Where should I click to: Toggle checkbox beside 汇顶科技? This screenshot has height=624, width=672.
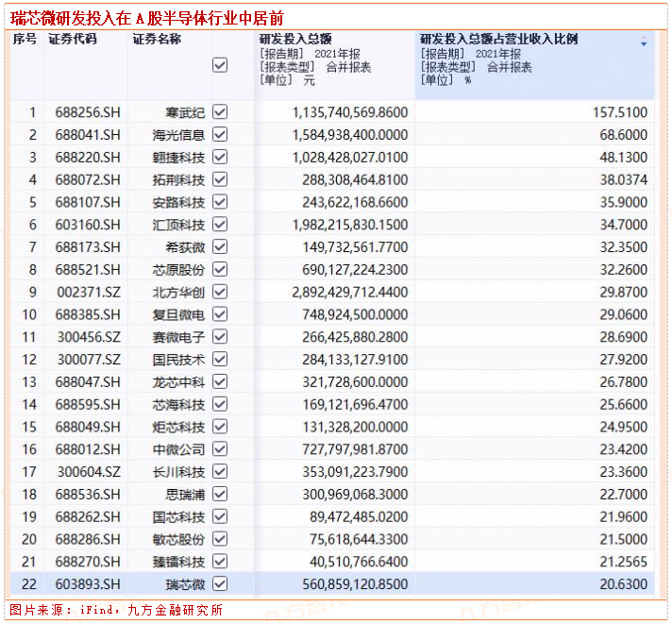coord(220,225)
